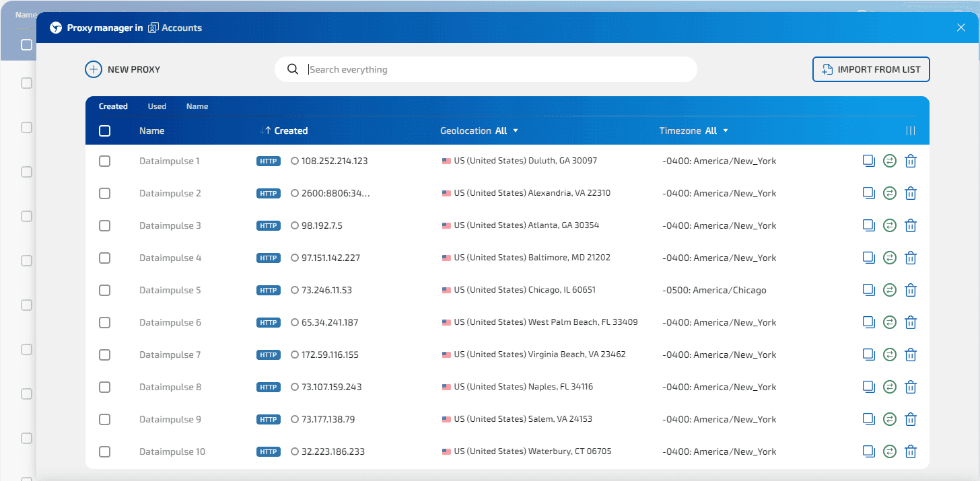Click the search magnifier icon
Viewport: 980px width, 481px height.
point(292,69)
